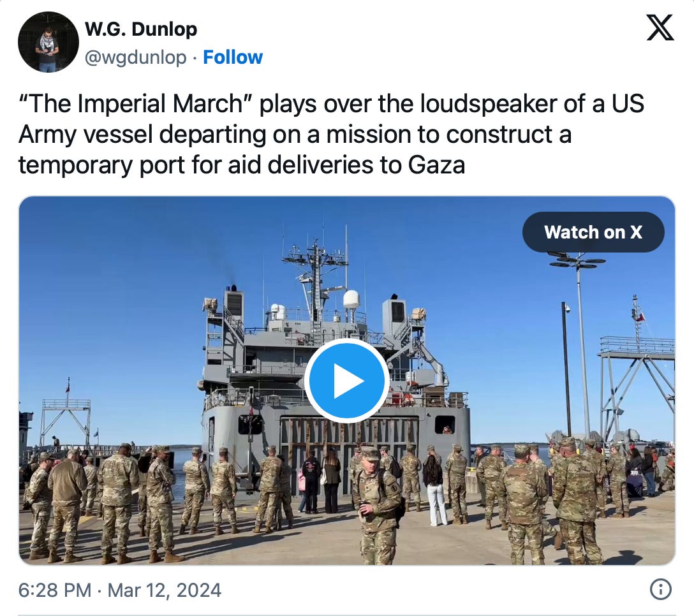Follow the @wgdunlop account
Screen dimensions: 694x616
[233, 57]
